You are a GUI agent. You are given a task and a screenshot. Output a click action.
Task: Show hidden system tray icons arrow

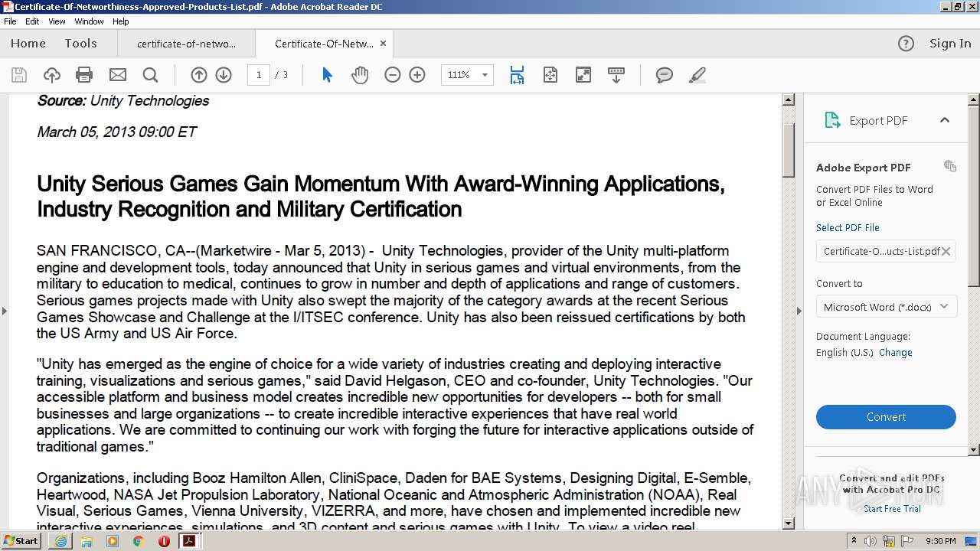point(854,541)
